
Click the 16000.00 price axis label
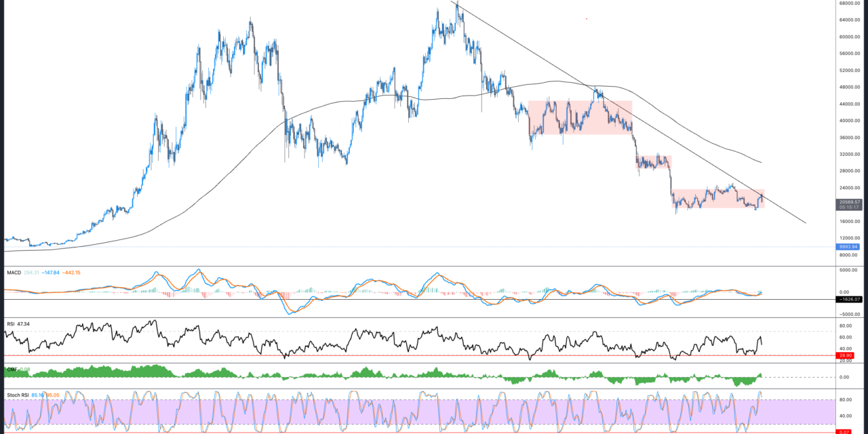pos(852,222)
